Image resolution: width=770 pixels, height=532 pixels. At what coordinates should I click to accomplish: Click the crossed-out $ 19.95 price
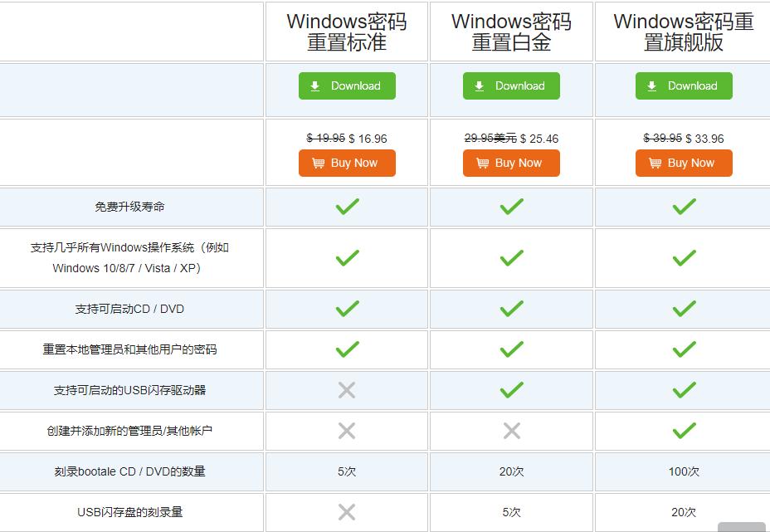click(x=325, y=138)
